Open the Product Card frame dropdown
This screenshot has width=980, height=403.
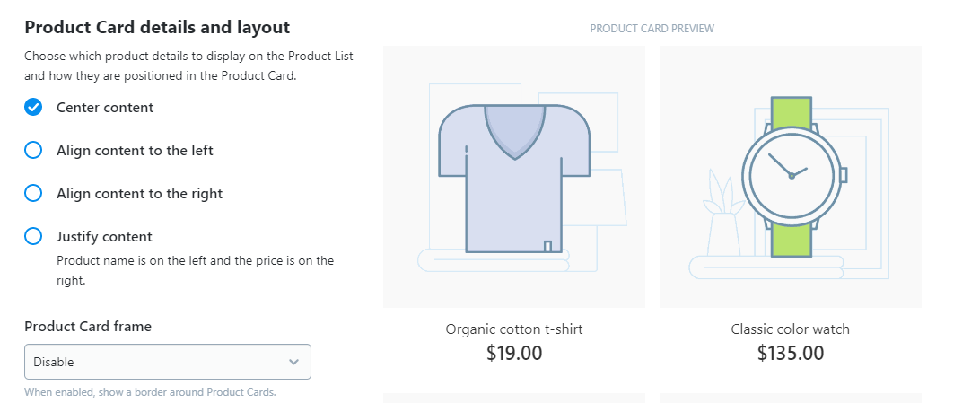tap(168, 362)
